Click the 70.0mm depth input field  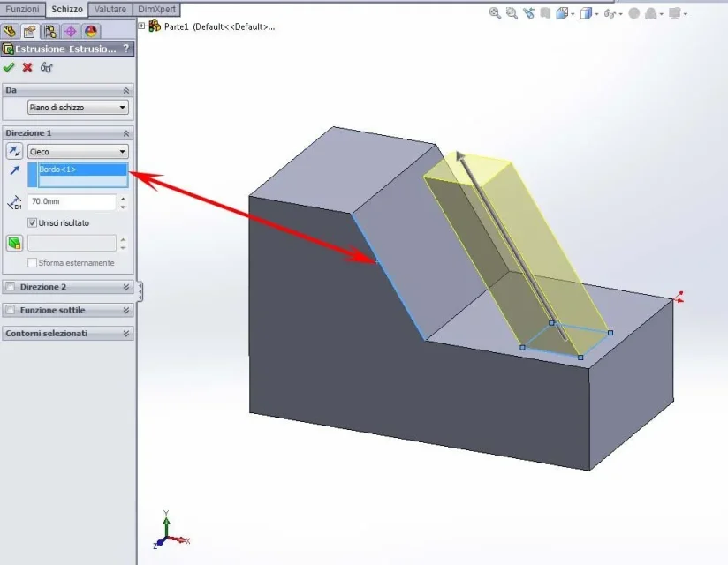click(72, 201)
